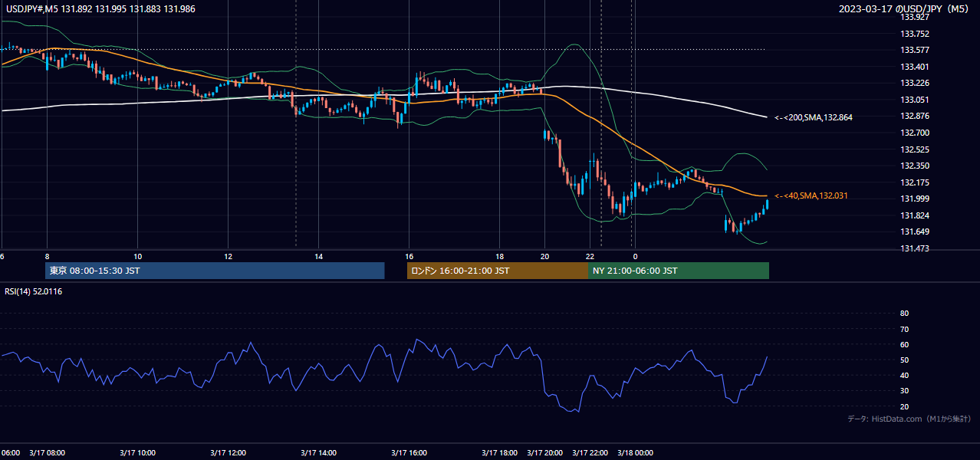Click hour tick 16 under the price chart
The height and width of the screenshot is (460, 980).
click(x=409, y=256)
